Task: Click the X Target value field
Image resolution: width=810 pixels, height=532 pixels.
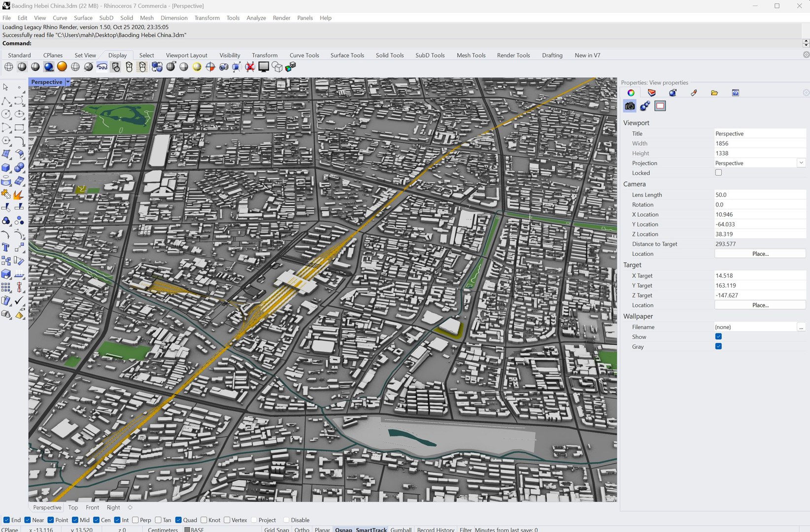Action: pos(760,275)
